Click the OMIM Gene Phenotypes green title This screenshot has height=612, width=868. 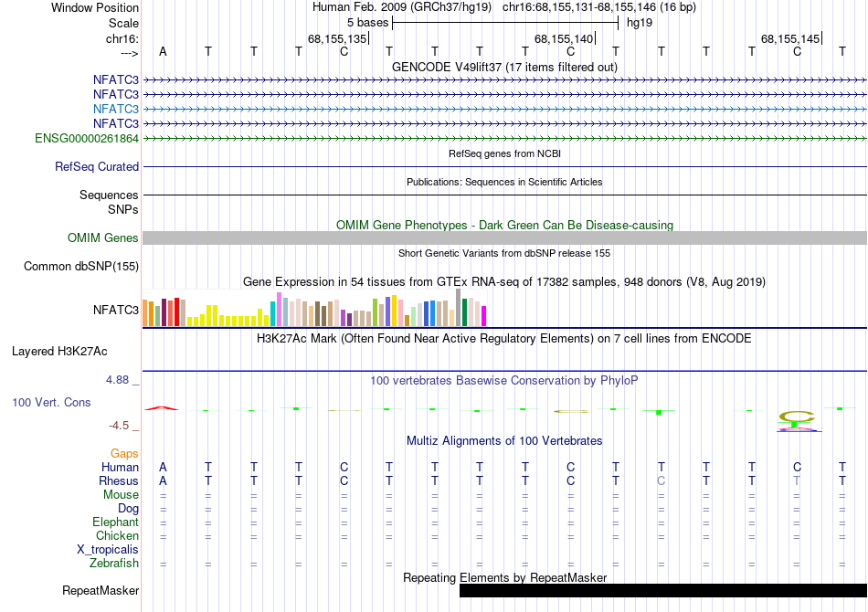click(504, 226)
